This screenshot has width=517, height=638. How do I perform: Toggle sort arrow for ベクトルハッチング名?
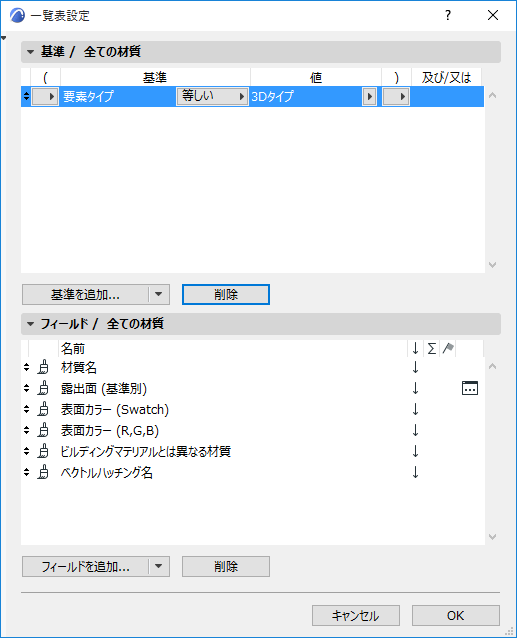(415, 473)
